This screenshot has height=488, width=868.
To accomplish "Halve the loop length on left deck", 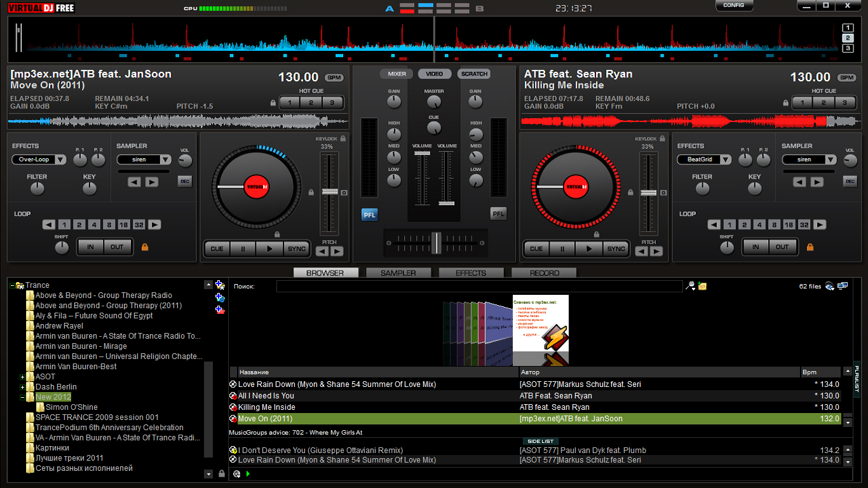I will click(49, 224).
